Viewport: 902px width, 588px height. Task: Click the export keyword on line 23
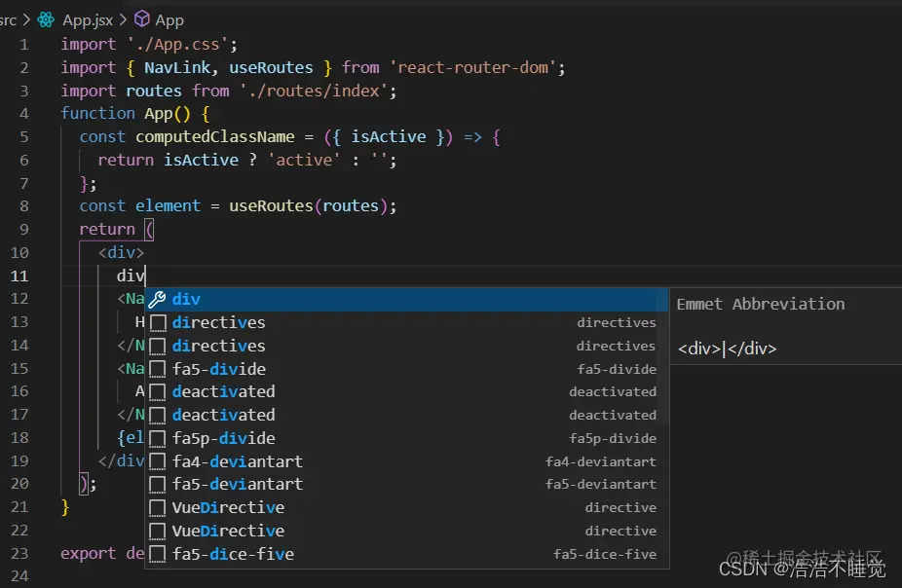coord(89,554)
